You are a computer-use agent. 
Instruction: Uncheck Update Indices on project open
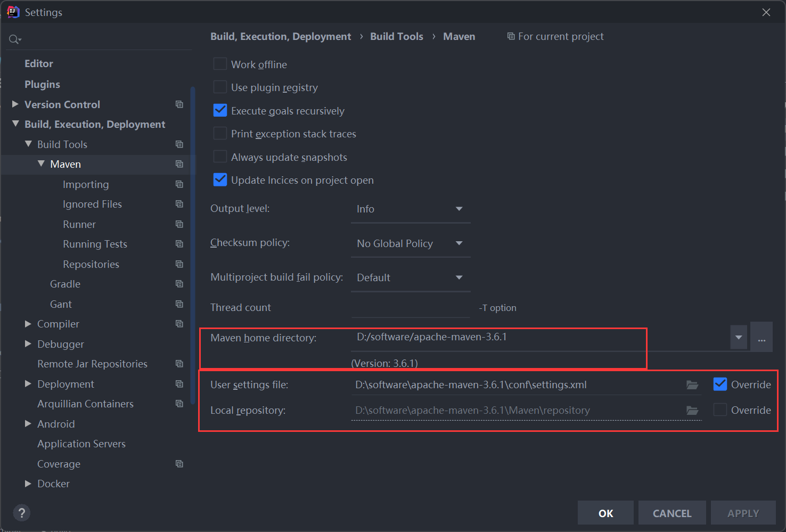point(220,179)
